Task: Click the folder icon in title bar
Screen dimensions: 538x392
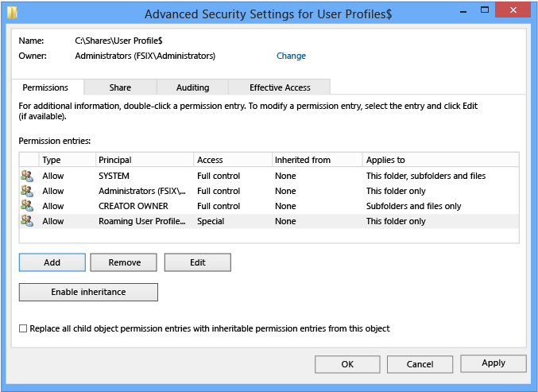Action: point(12,14)
